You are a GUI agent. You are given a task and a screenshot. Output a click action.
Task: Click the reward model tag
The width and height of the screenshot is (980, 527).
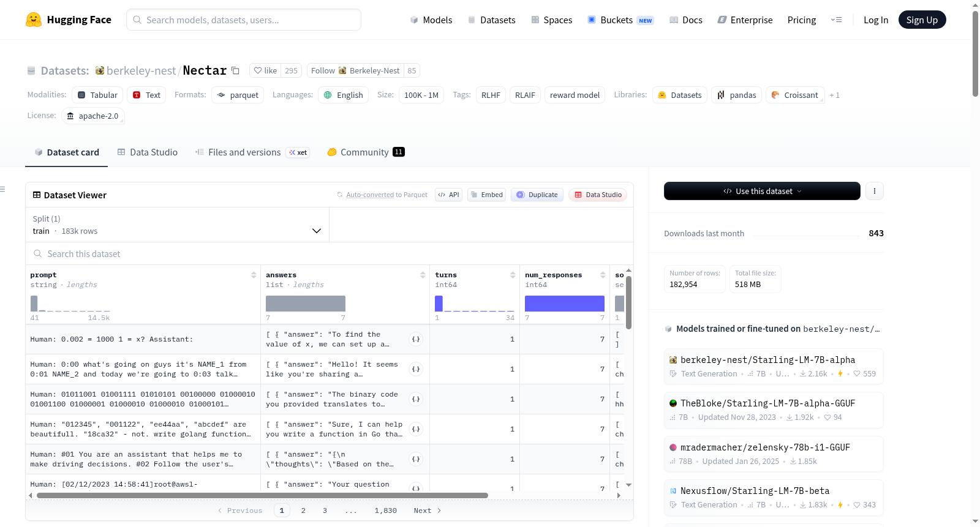(575, 95)
